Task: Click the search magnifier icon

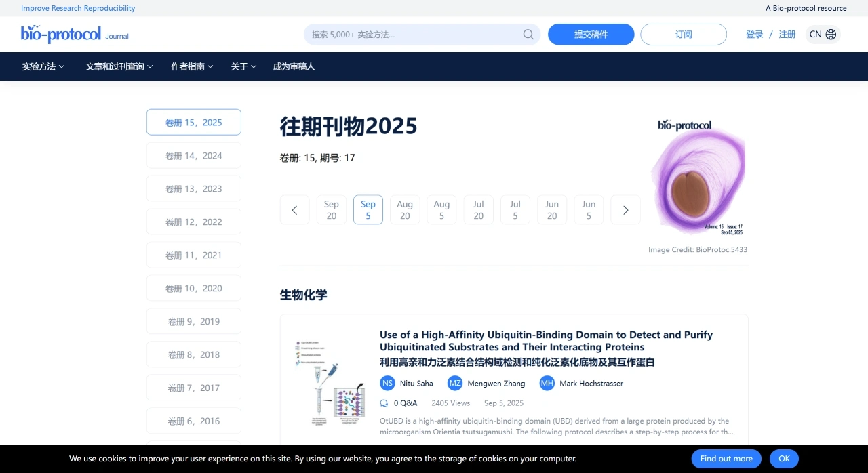Action: [528, 34]
